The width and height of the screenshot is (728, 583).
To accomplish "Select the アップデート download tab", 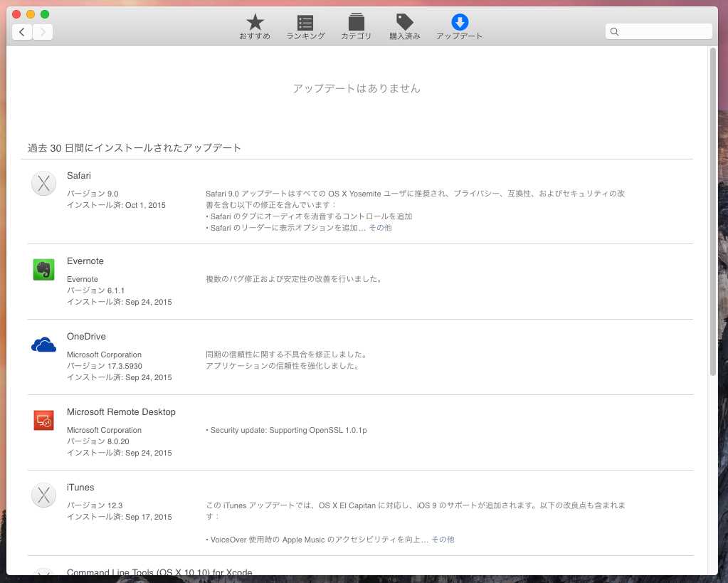I will tap(459, 26).
